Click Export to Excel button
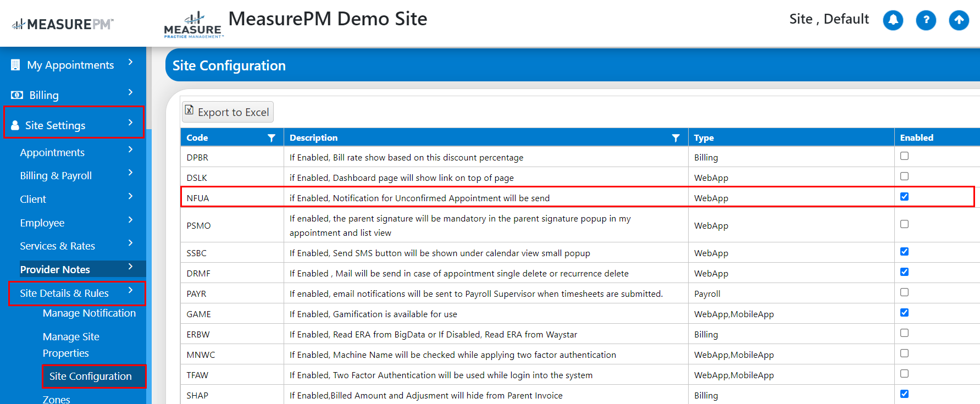The height and width of the screenshot is (404, 980). pyautogui.click(x=228, y=112)
